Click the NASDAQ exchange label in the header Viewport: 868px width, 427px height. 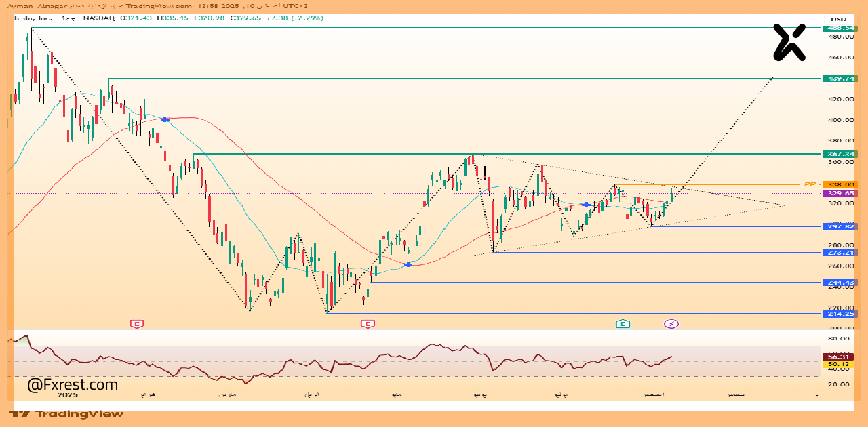coord(99,18)
